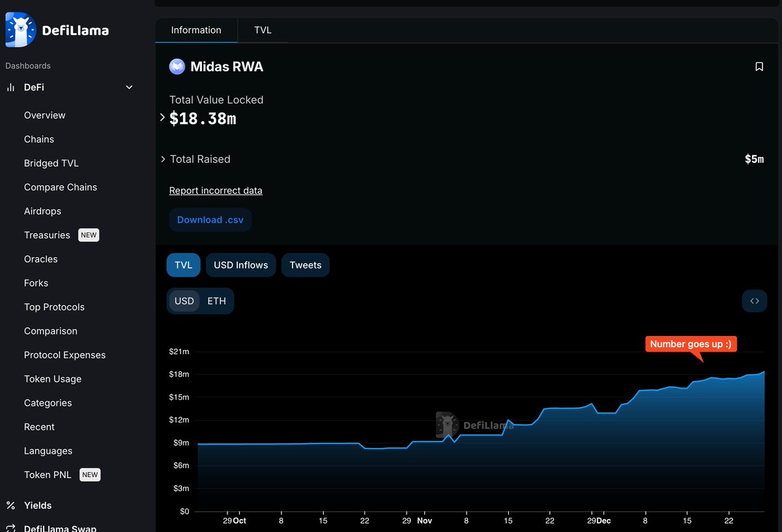Expand the Total Raised details
The image size is (782, 532).
(163, 159)
